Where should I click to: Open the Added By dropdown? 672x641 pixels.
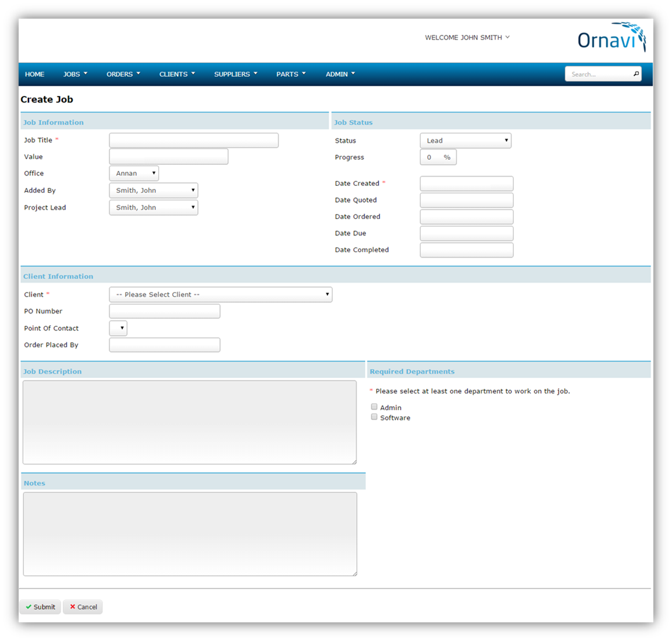pos(153,191)
